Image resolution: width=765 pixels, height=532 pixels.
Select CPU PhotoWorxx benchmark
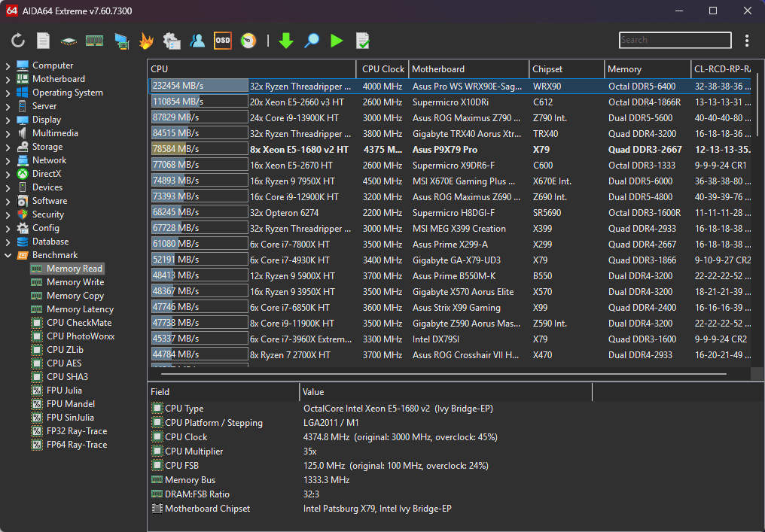[x=80, y=336]
